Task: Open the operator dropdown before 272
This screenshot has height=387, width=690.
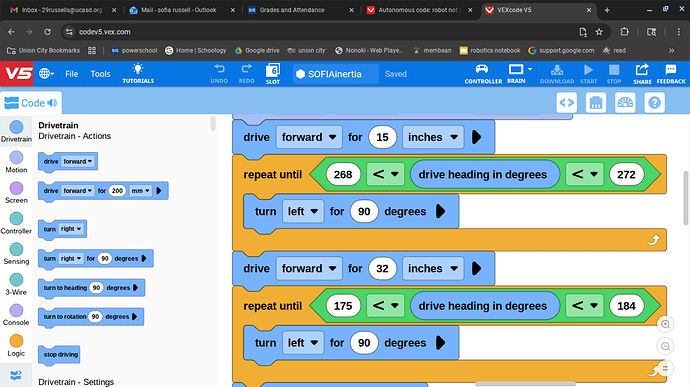Action: 584,174
